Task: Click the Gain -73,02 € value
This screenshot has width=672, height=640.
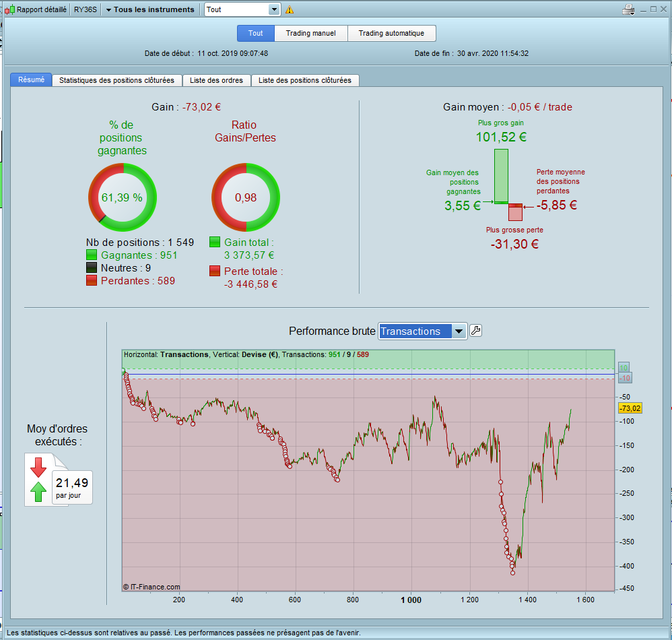Action: [201, 106]
